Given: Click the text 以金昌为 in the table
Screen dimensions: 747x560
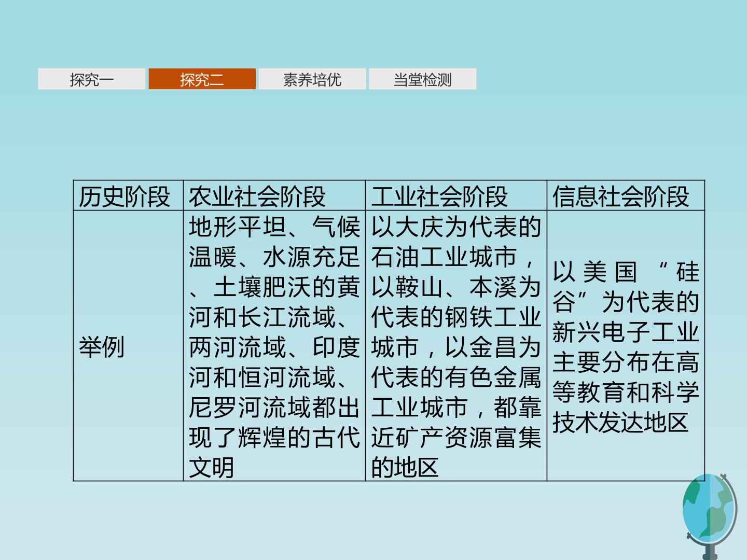Looking at the screenshot, I should point(493,347).
